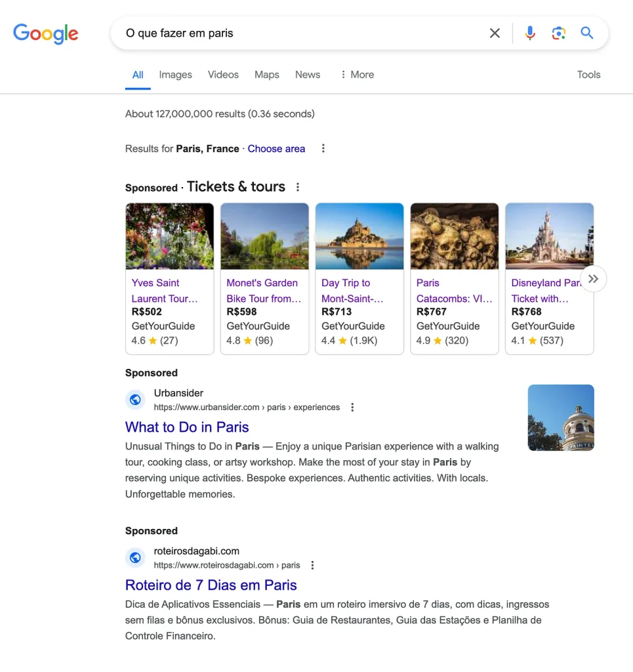Screen dimensions: 633x672
Task: Open Roteiro de 7 Dias em Paris
Action: [211, 585]
